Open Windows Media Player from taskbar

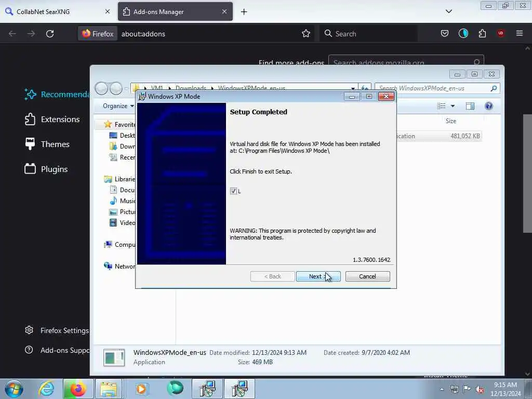[141, 389]
